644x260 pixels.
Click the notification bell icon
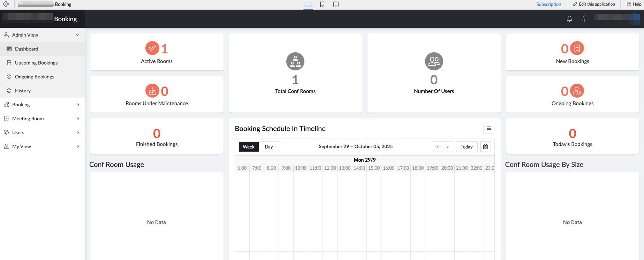tap(569, 19)
